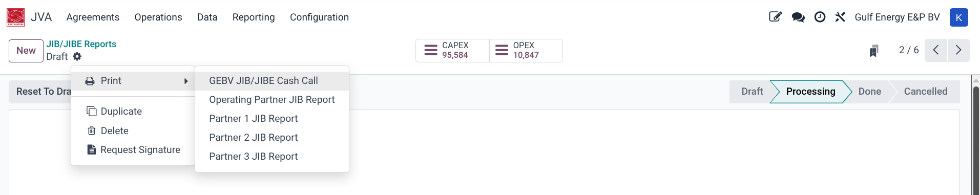The image size is (980, 195).
Task: Click the bookmark icon beside record counter
Action: (x=874, y=51)
